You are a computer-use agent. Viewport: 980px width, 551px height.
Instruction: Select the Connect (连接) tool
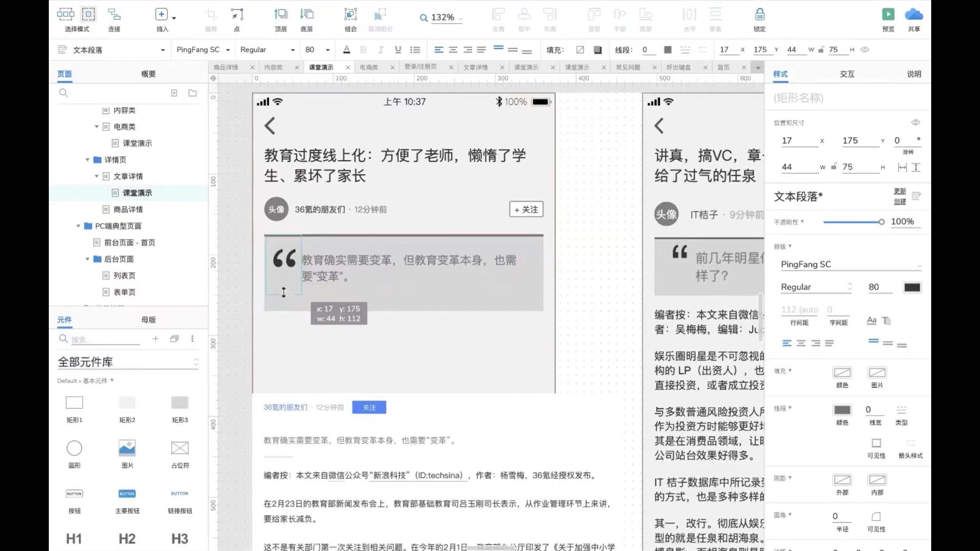(x=114, y=15)
